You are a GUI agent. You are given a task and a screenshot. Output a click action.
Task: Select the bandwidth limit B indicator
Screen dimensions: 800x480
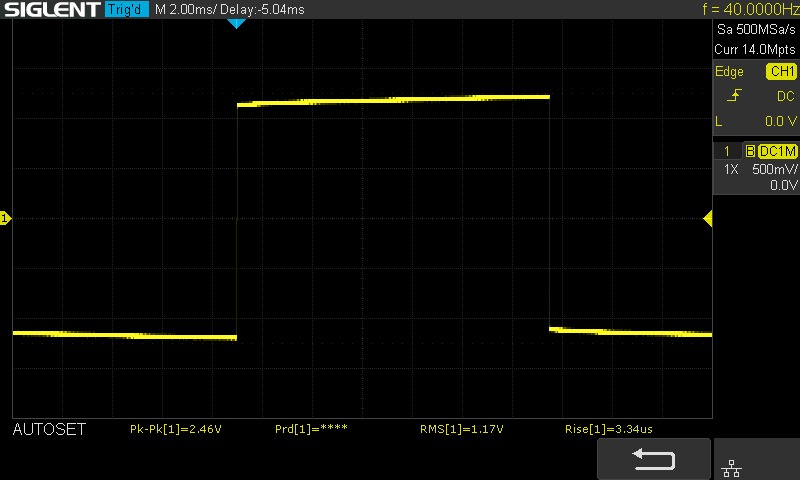point(749,151)
